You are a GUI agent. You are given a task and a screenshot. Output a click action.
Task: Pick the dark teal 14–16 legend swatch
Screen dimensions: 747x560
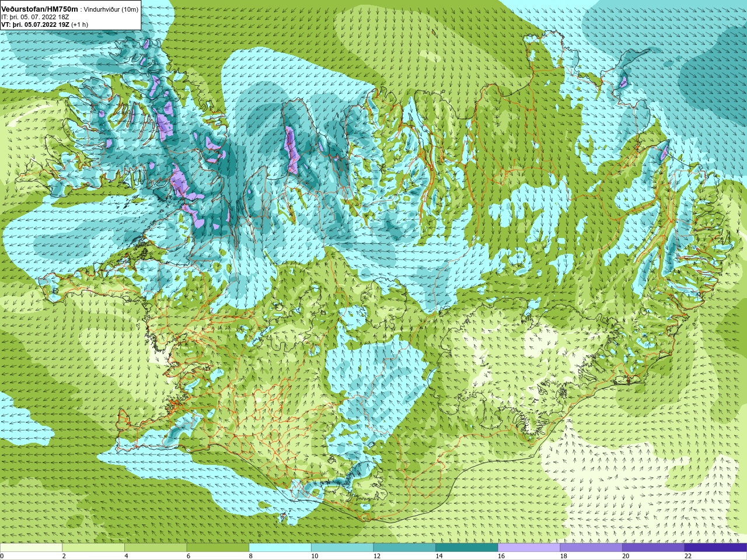click(x=467, y=548)
